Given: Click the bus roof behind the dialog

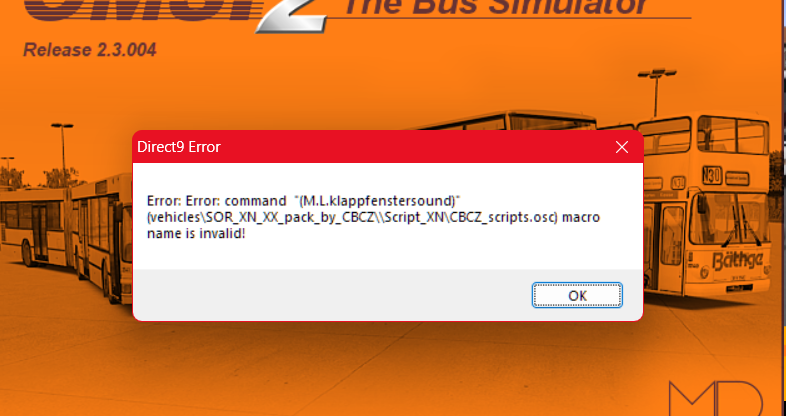Looking at the screenshot, I should pyautogui.click(x=506, y=120).
